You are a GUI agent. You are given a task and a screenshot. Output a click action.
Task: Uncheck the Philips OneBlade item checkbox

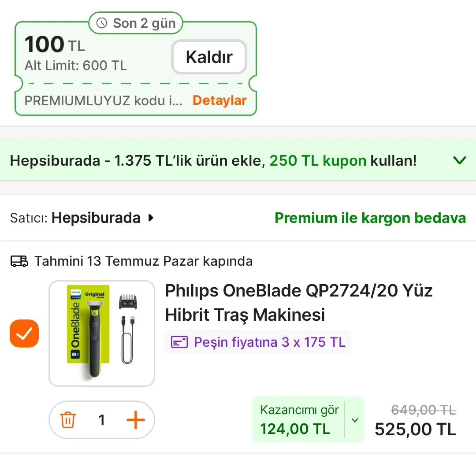coord(24,334)
